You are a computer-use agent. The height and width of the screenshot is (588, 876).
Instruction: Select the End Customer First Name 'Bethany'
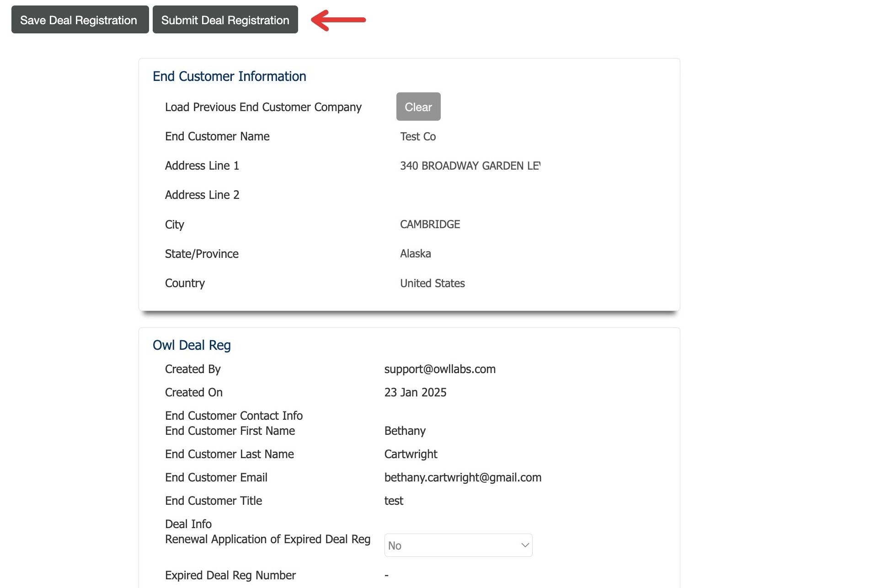coord(405,431)
